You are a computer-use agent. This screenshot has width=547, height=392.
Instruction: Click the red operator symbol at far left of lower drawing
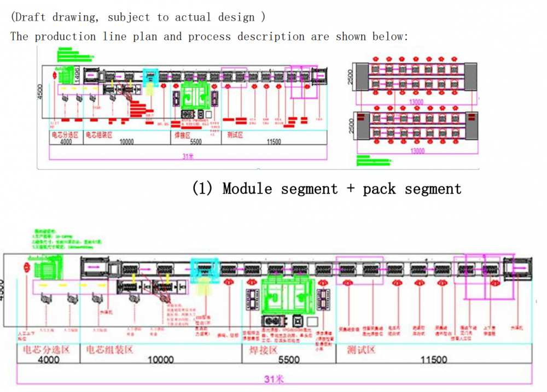coord(26,268)
